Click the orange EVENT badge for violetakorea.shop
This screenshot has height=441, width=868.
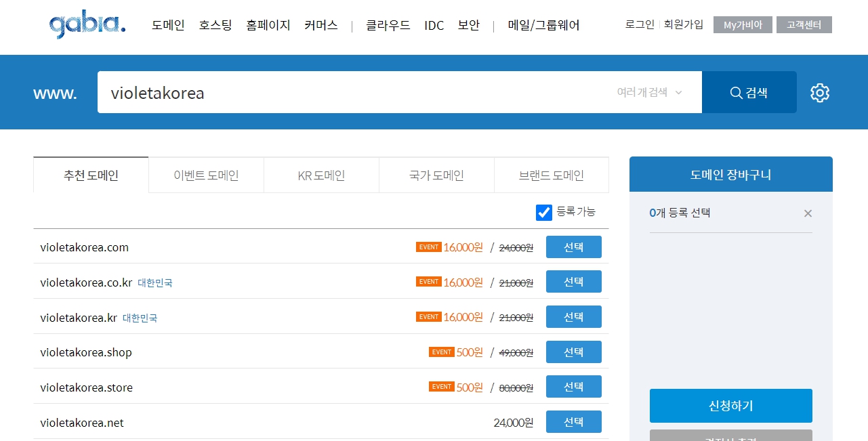pyautogui.click(x=442, y=352)
